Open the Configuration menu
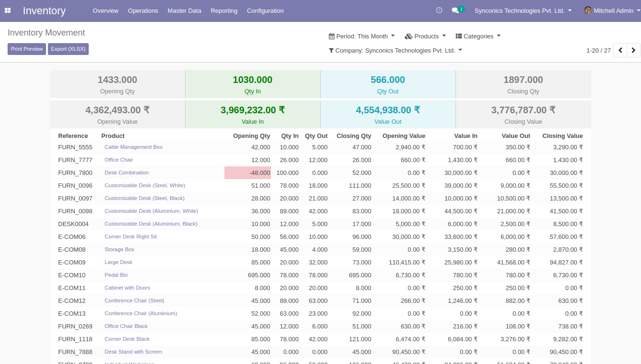Screen dimensions: 641x364 pos(265,10)
